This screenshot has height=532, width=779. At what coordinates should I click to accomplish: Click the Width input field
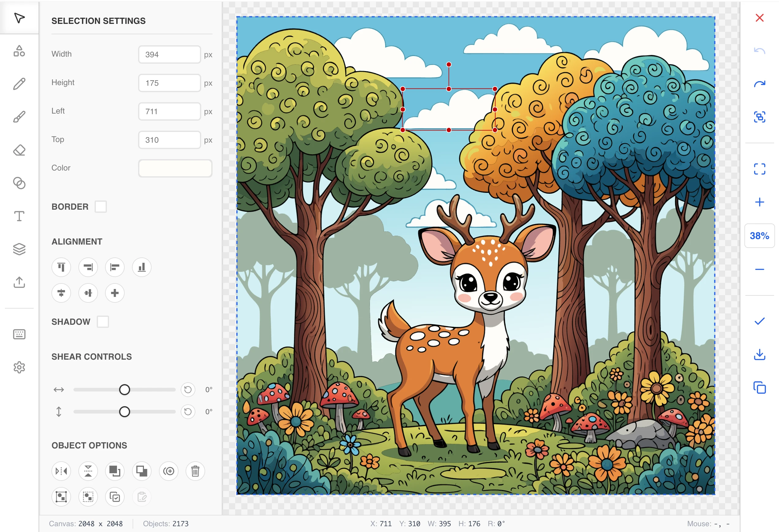pos(169,54)
